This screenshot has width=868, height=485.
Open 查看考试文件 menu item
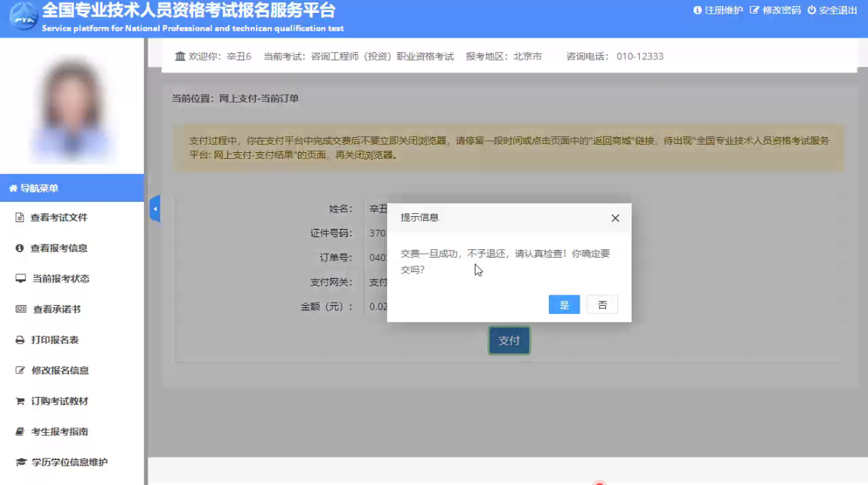[59, 218]
